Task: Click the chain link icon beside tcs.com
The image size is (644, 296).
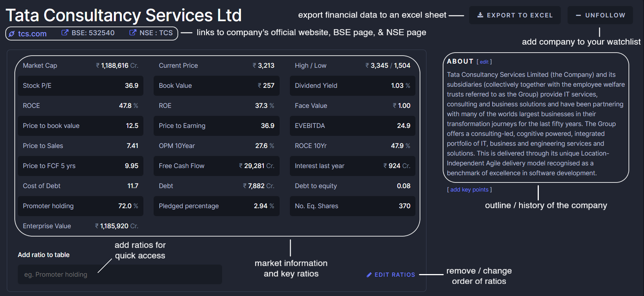Action: (x=12, y=34)
